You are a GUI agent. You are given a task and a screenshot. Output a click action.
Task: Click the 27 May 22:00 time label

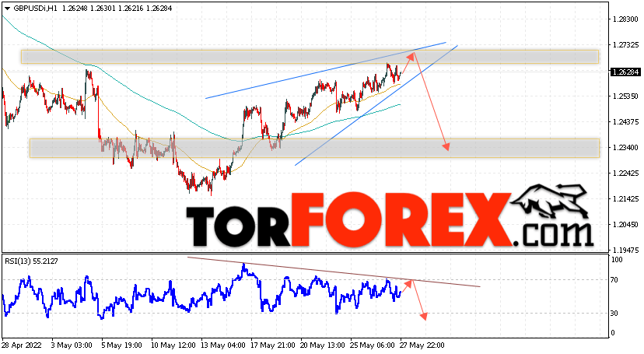coord(422,345)
